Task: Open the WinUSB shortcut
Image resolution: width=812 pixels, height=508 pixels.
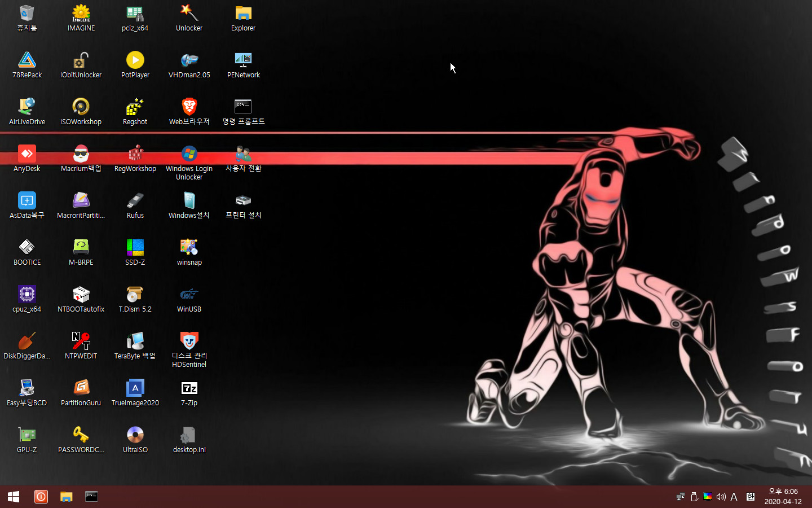Action: pyautogui.click(x=189, y=299)
